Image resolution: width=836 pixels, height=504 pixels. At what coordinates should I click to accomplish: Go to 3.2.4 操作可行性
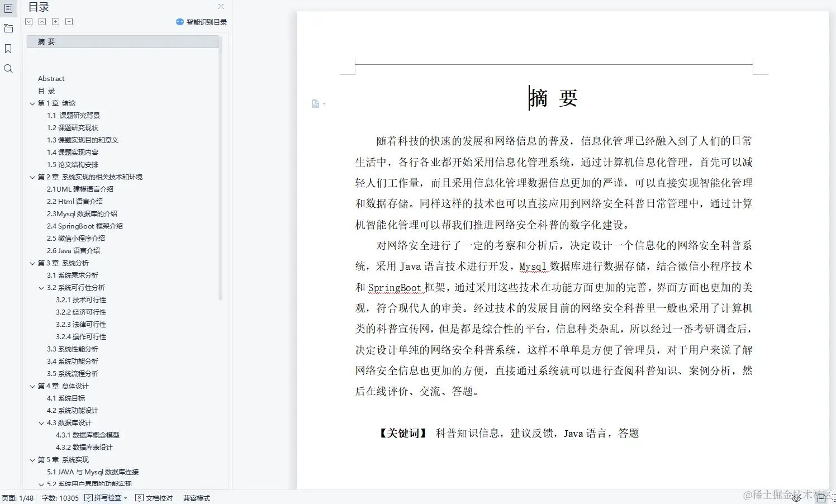[81, 337]
